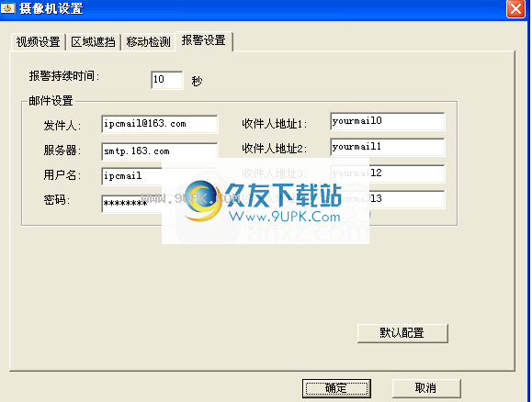Image resolution: width=532 pixels, height=402 pixels.
Task: Click the 用户名 label
Action: click(x=62, y=175)
